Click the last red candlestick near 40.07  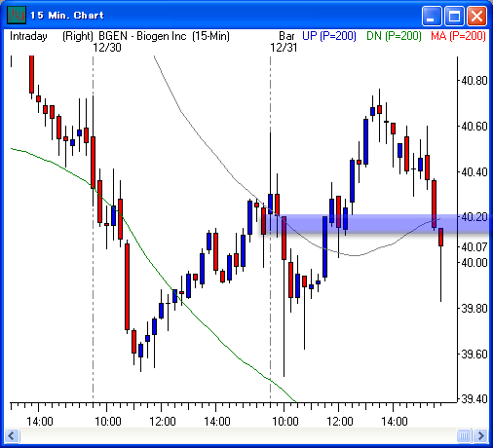pyautogui.click(x=440, y=237)
